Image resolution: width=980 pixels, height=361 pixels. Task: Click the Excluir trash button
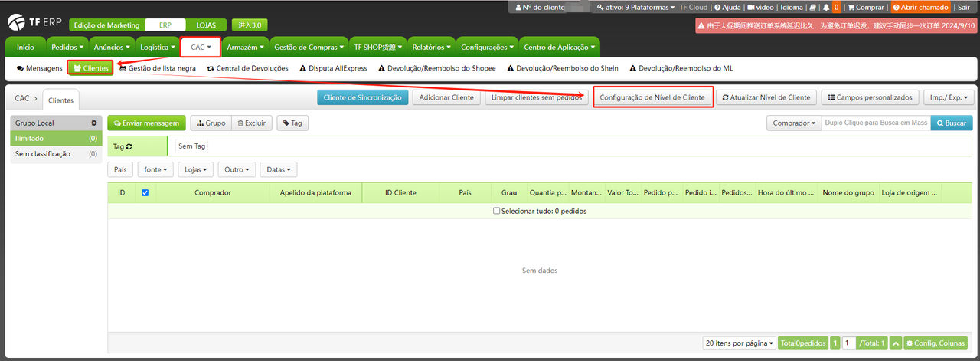[x=252, y=123]
